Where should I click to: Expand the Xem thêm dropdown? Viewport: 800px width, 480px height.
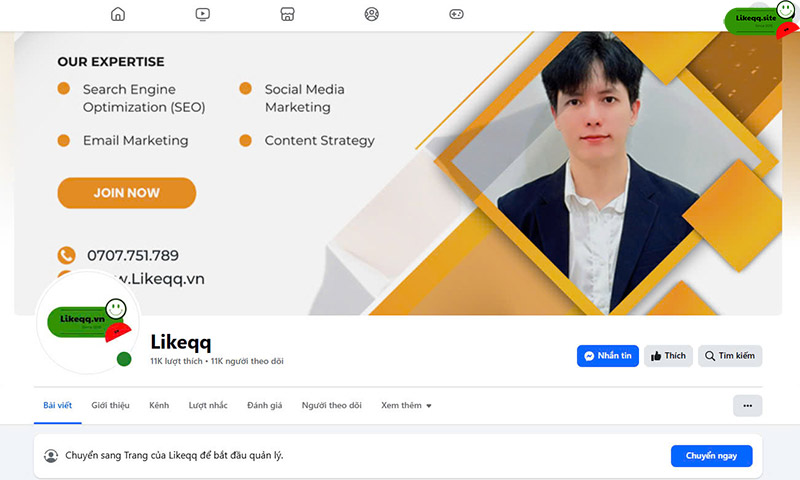[x=406, y=406]
